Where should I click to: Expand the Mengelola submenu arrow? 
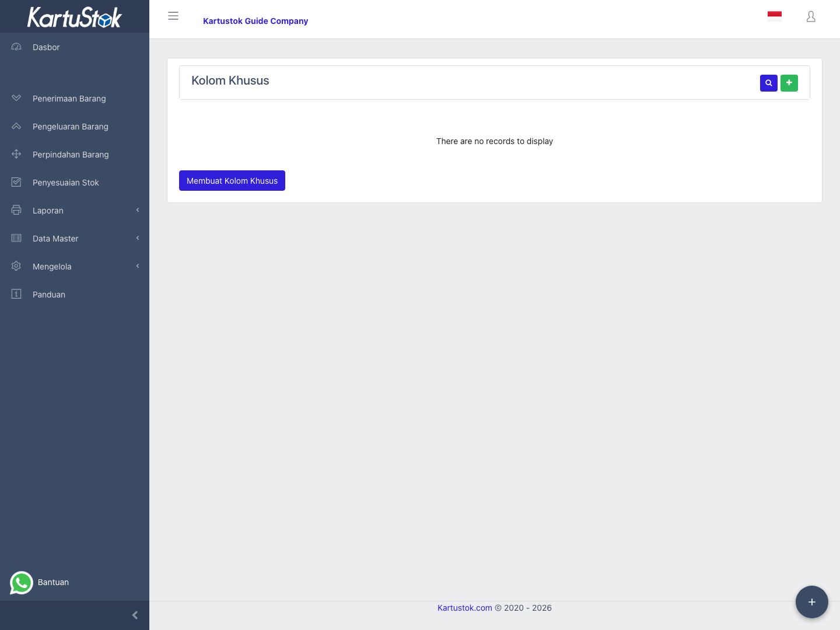[138, 266]
